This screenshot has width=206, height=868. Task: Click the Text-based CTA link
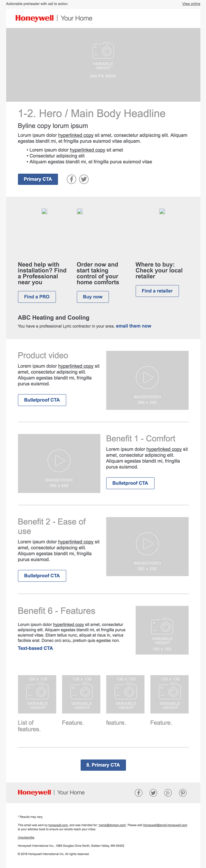pyautogui.click(x=35, y=648)
